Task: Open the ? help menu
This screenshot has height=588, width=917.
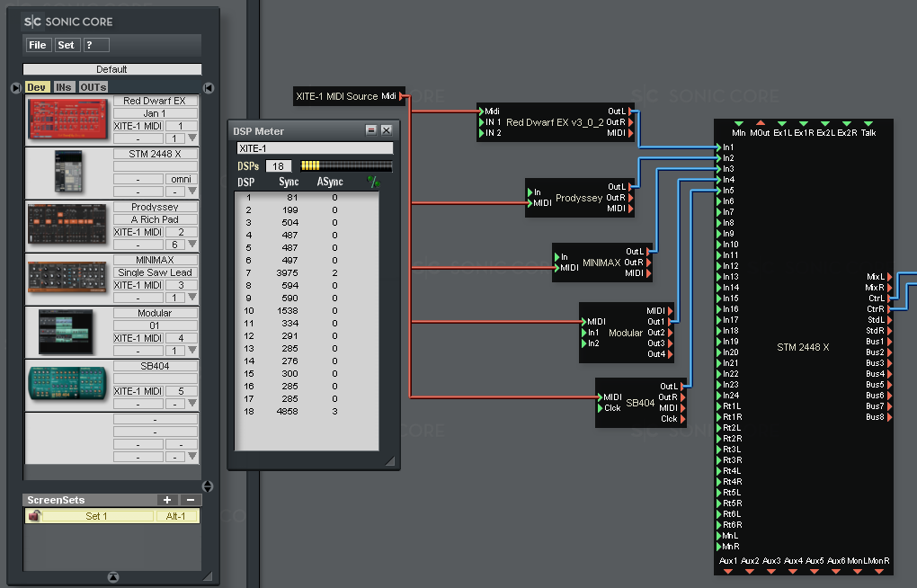Action: pos(96,45)
